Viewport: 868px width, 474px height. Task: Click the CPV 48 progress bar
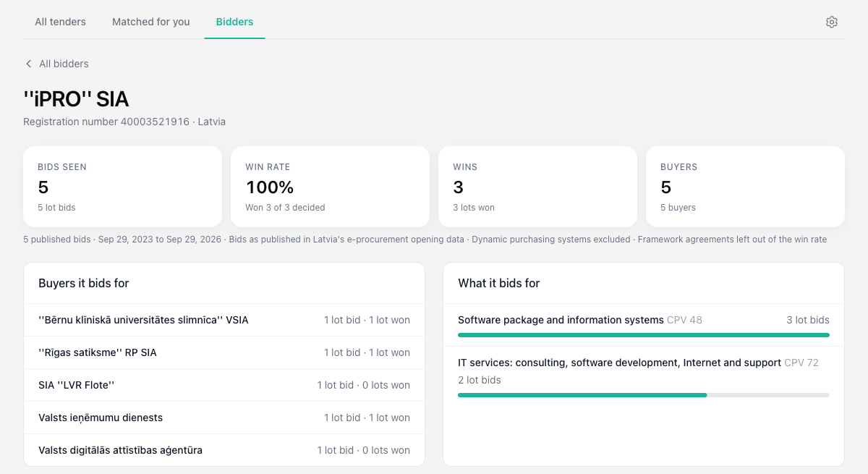click(644, 335)
